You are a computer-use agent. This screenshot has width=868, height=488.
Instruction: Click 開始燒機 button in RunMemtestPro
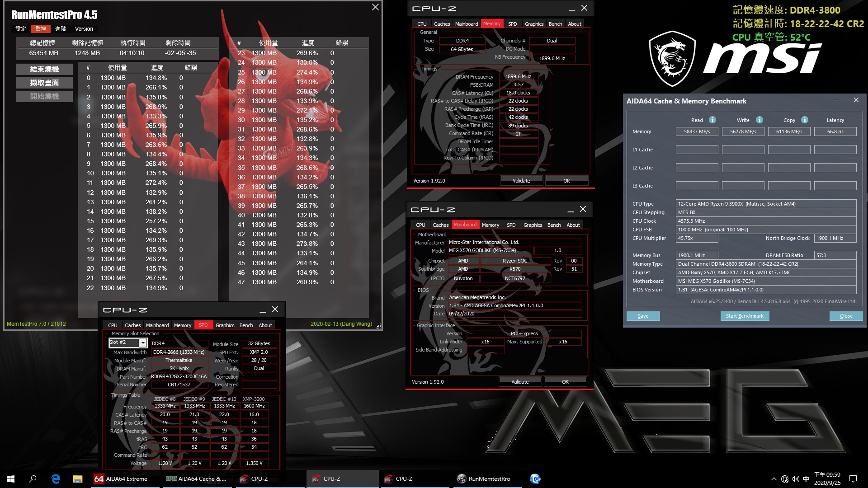[x=44, y=96]
